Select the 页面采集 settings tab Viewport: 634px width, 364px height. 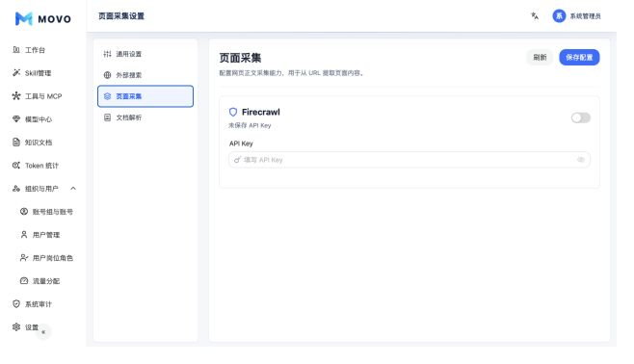145,96
